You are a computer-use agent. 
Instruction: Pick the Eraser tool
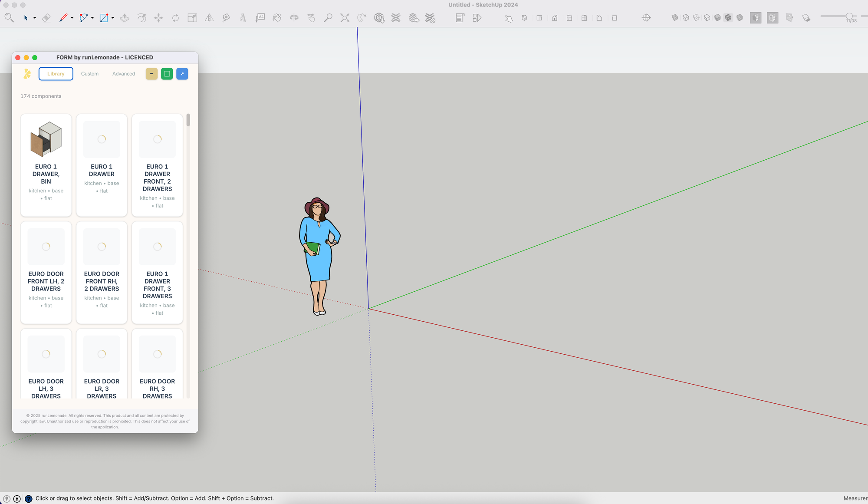(46, 18)
